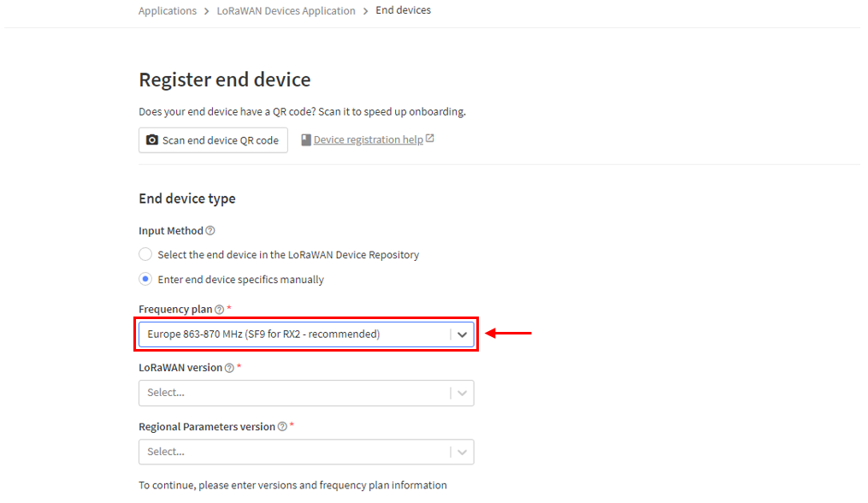Choose Enter end device specifics manually
The width and height of the screenshot is (868, 503).
click(x=145, y=279)
